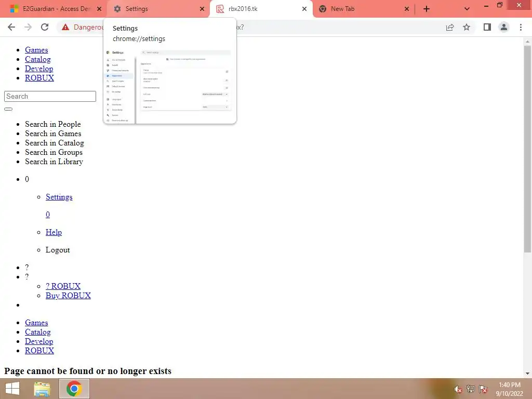The width and height of the screenshot is (532, 399).
Task: Open a new tab with plus button
Action: coord(427,9)
